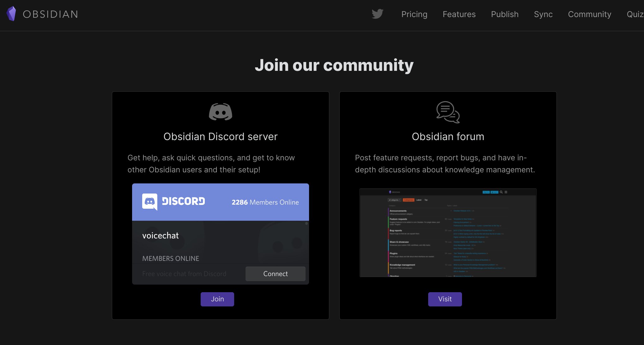This screenshot has width=644, height=345.
Task: Click Connect in the Discord widget
Action: coord(275,274)
